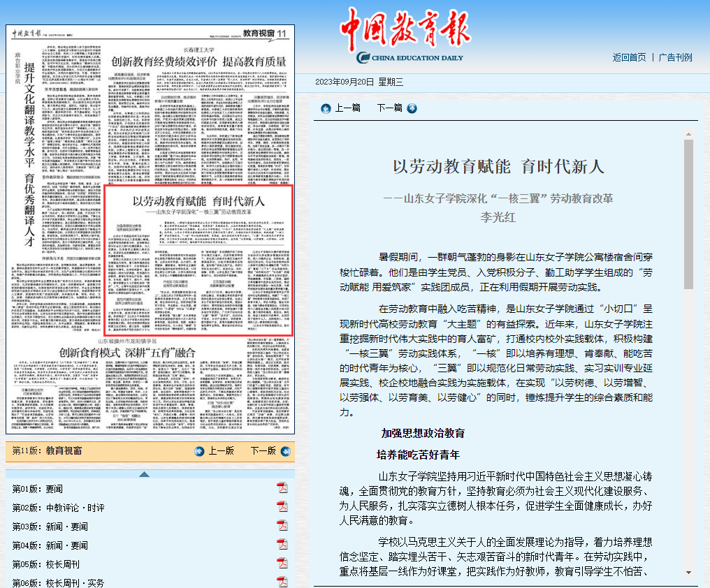Select 第01版：要闻 in page list
This screenshot has width=710, height=588.
(x=37, y=489)
